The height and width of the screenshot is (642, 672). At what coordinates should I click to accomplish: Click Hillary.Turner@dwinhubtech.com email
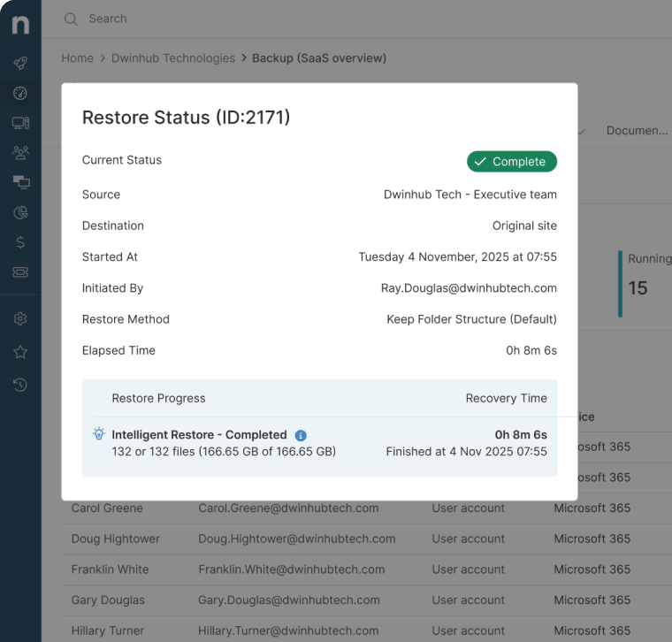point(288,631)
